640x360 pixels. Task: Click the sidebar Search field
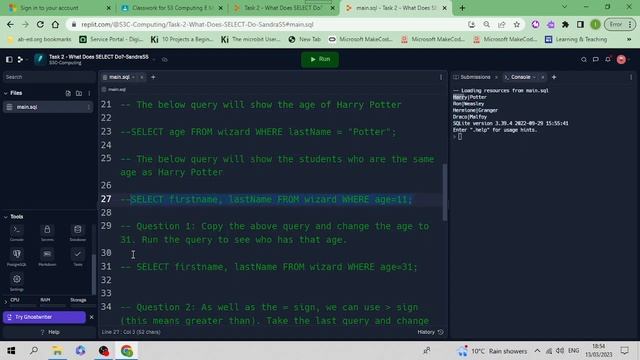coord(48,77)
